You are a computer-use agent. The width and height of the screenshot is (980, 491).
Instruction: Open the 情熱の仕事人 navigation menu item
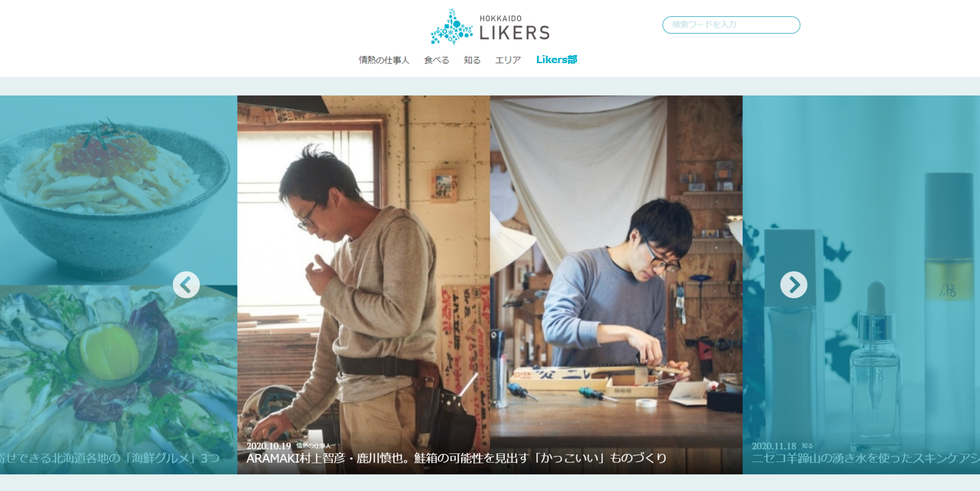(384, 60)
